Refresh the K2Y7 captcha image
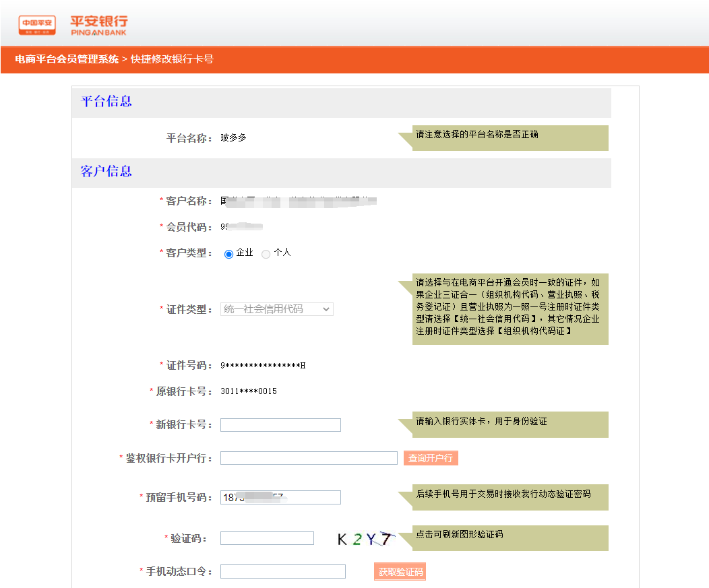 point(366,539)
